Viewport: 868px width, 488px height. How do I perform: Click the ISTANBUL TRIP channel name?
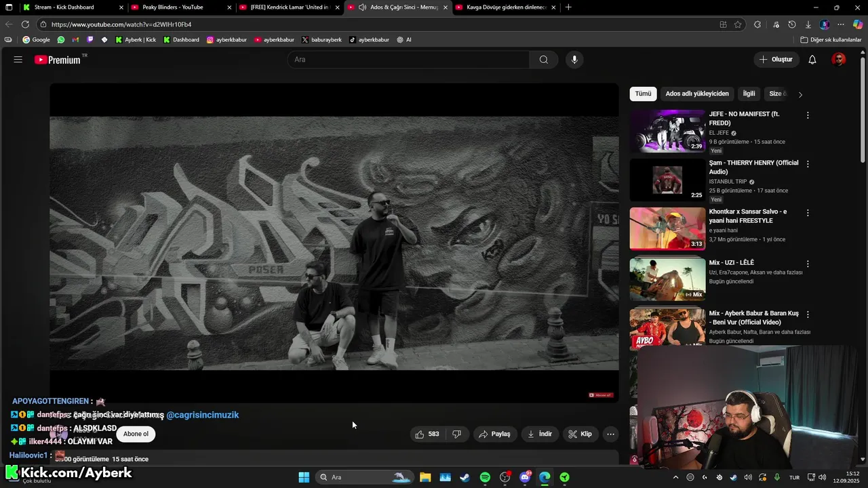728,182
